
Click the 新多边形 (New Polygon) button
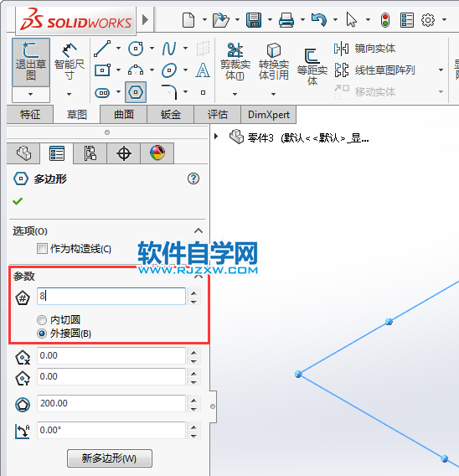110,458
